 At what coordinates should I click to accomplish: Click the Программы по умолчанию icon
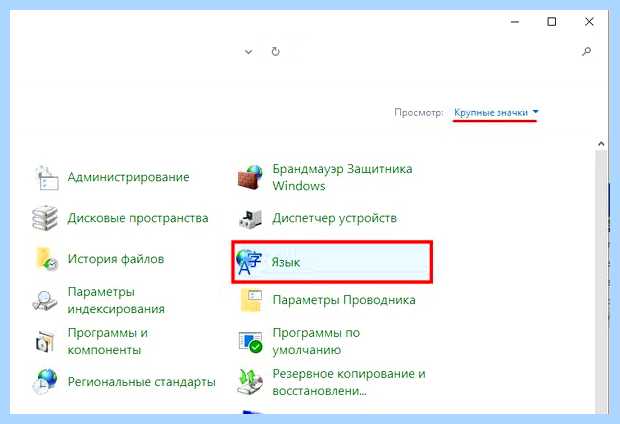pyautogui.click(x=250, y=342)
